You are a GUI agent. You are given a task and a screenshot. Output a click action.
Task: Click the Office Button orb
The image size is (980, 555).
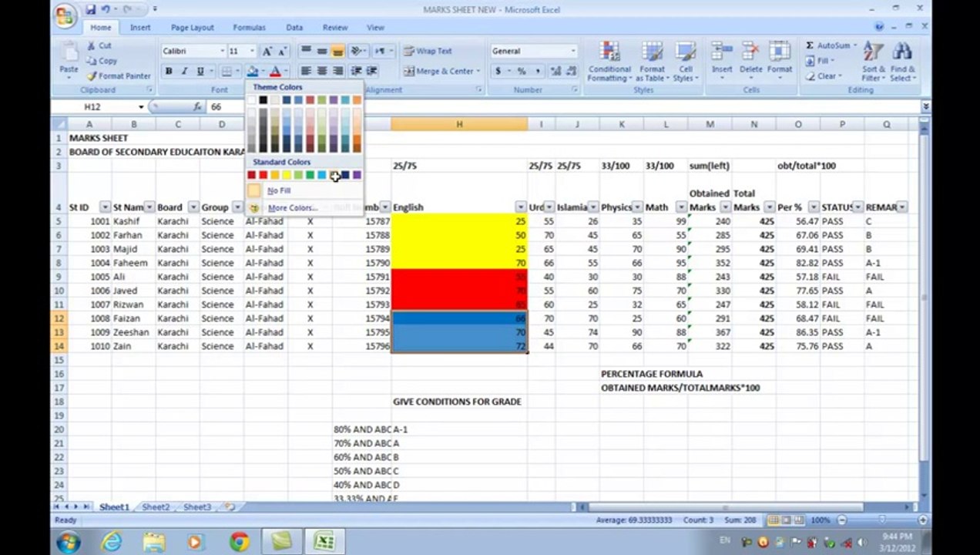[66, 15]
